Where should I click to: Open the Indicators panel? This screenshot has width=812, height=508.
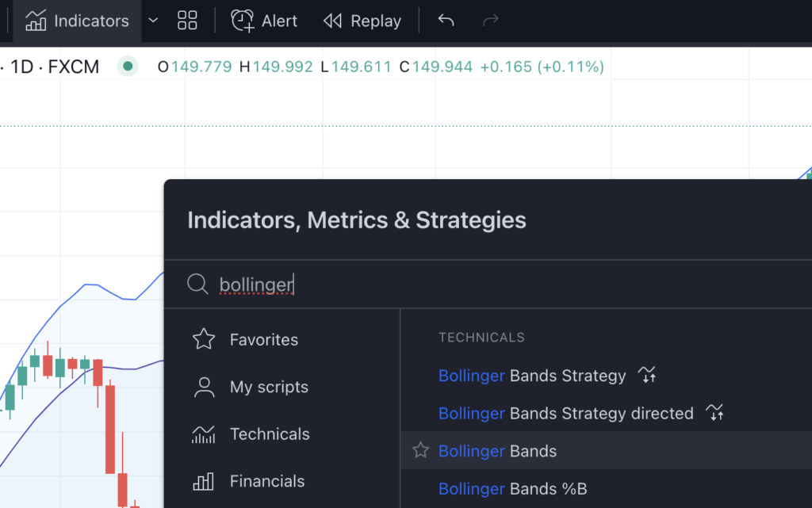click(x=76, y=21)
